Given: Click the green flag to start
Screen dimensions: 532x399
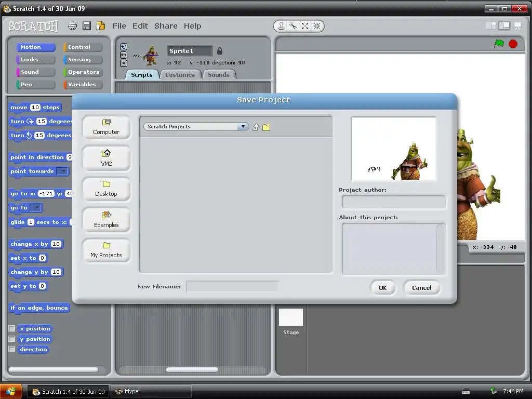Looking at the screenshot, I should click(x=499, y=44).
